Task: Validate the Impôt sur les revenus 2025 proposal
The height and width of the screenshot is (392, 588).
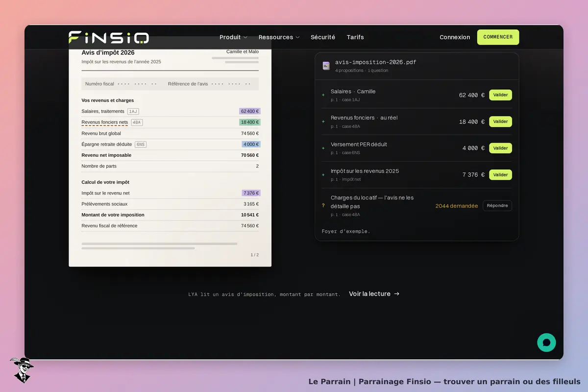Action: (x=500, y=174)
